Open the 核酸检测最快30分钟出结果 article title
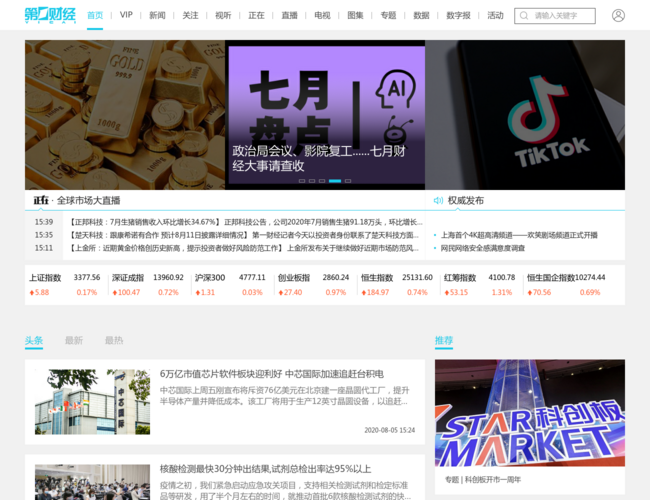This screenshot has height=500, width=650. (265, 469)
